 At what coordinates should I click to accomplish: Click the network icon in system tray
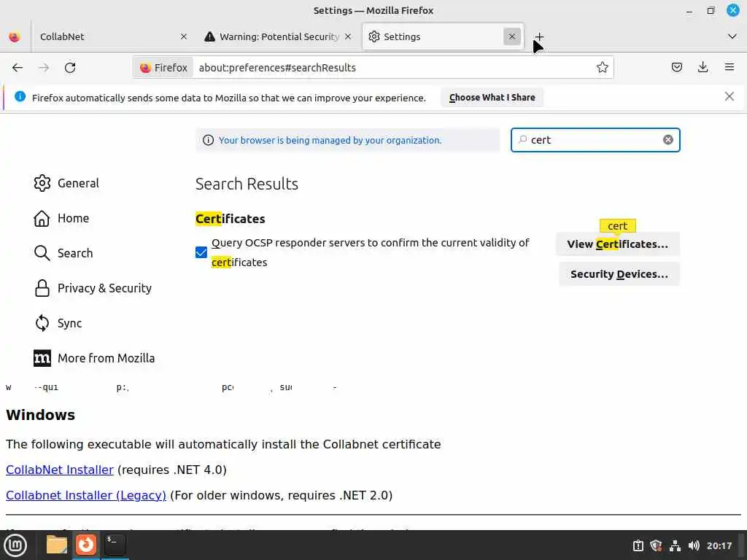pyautogui.click(x=675, y=545)
